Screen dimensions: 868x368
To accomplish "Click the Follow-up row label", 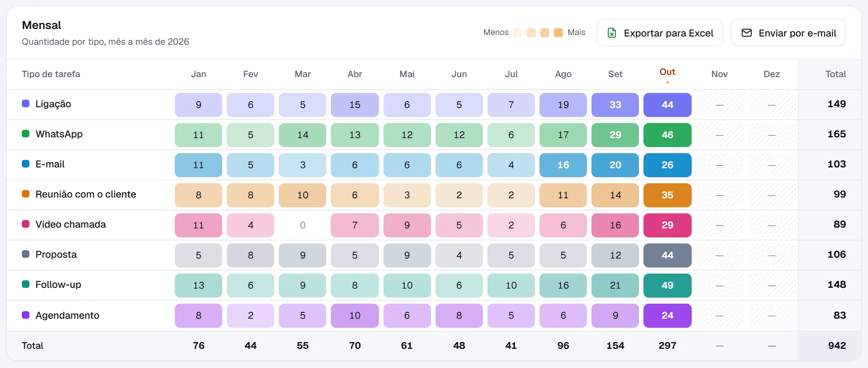I will pyautogui.click(x=58, y=284).
